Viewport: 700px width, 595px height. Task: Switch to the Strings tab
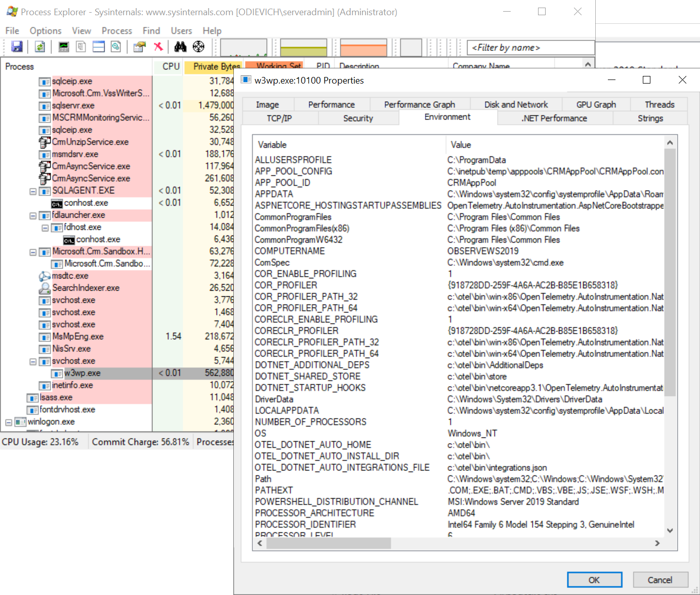tap(650, 118)
